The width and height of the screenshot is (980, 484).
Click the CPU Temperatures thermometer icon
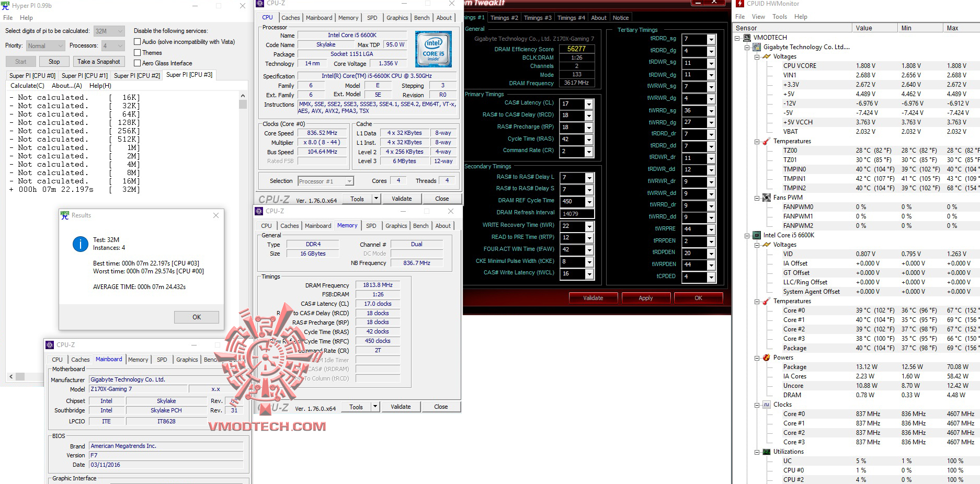[767, 301]
